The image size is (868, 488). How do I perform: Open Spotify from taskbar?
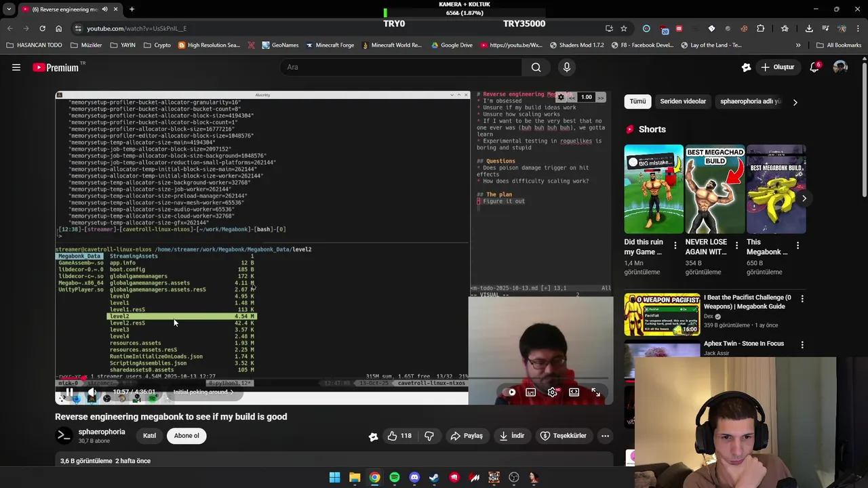click(395, 478)
